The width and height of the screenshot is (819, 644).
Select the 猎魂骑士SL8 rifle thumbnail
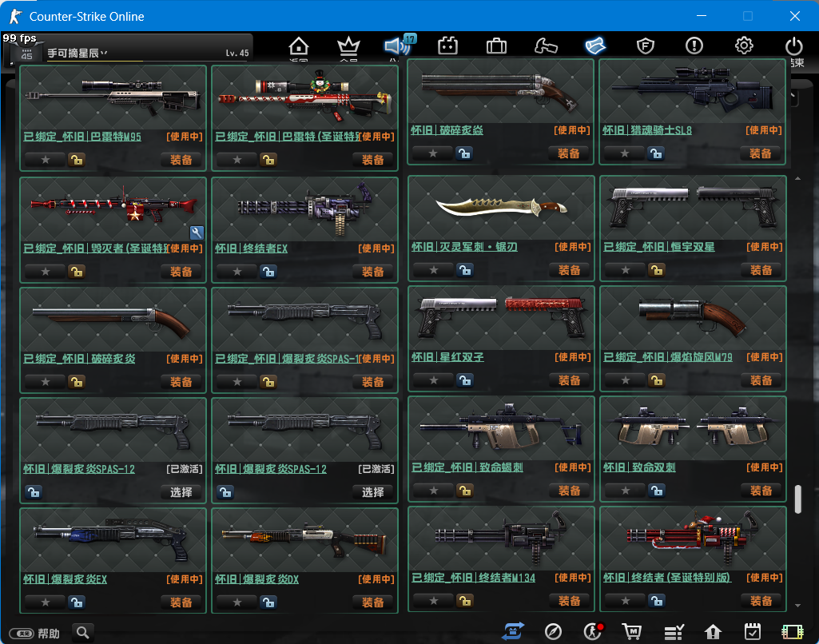click(x=693, y=92)
